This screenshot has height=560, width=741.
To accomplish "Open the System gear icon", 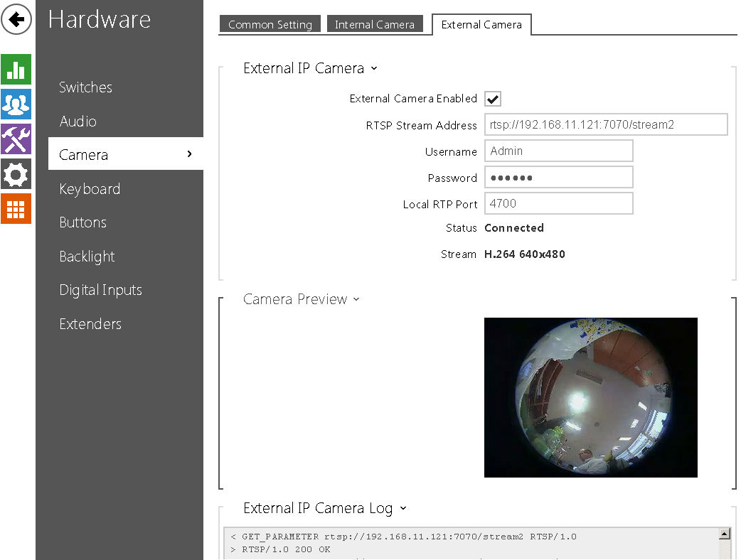I will [16, 174].
